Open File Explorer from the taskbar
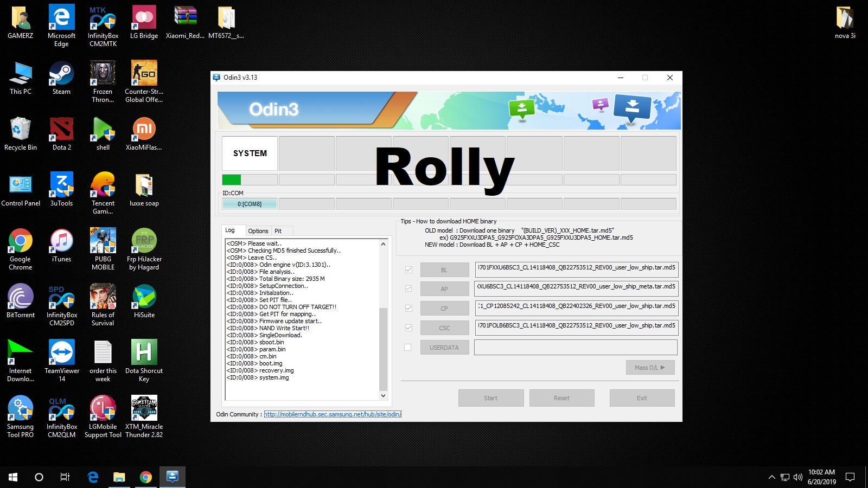868x488 pixels. pyautogui.click(x=119, y=477)
